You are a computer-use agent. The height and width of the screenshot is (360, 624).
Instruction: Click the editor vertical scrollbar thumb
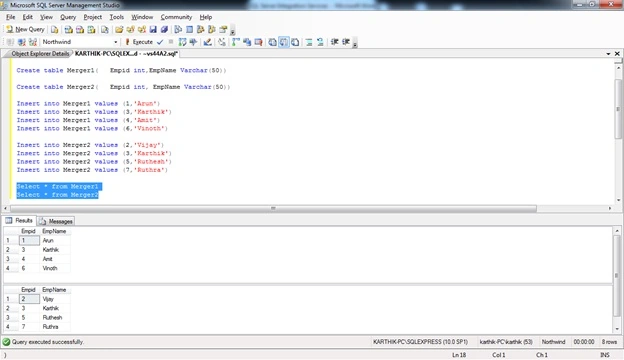point(618,109)
